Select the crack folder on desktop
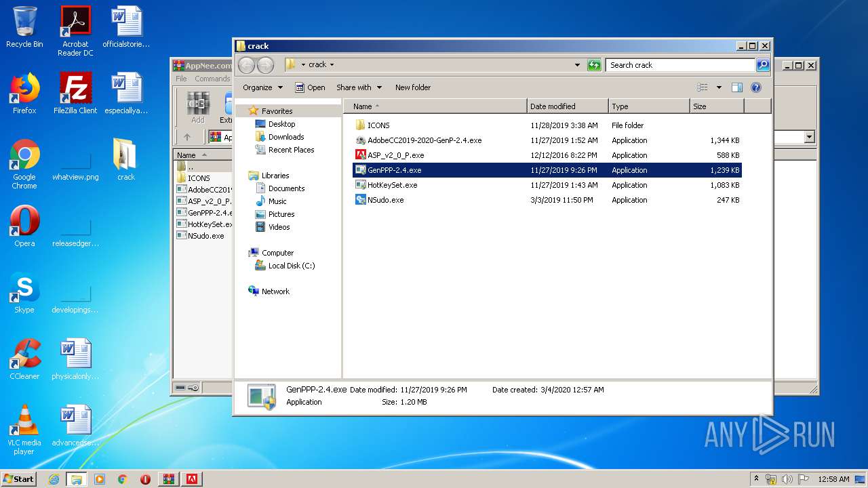 coord(126,160)
